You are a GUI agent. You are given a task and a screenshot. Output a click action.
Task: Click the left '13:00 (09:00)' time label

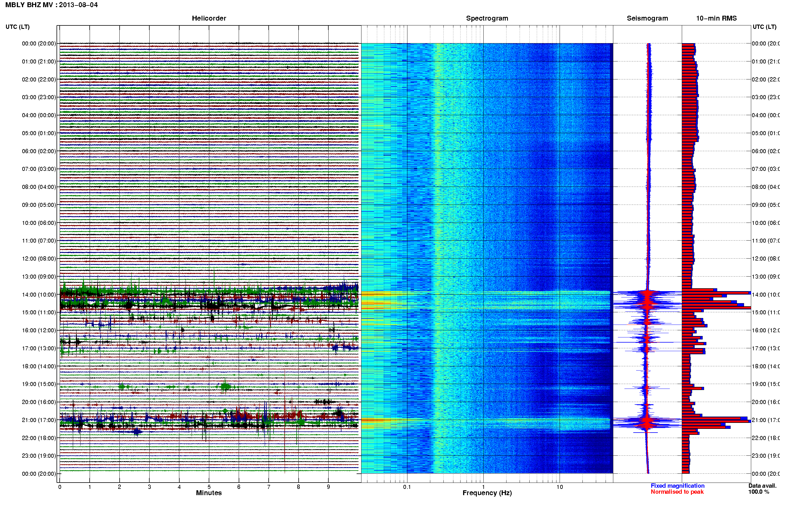point(39,277)
